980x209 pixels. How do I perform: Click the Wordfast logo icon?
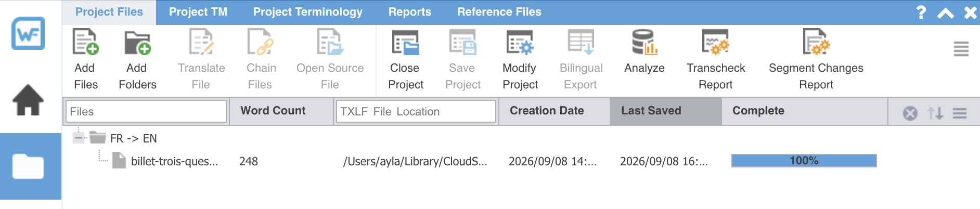tap(28, 33)
